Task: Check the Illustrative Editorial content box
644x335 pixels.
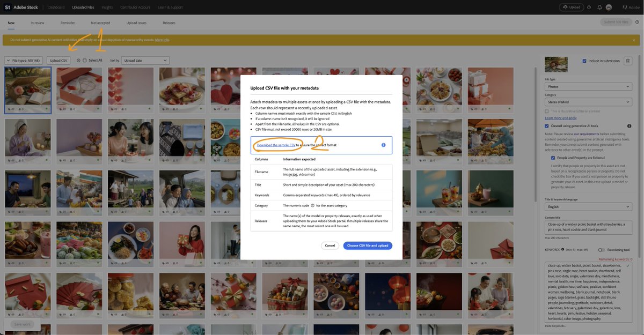Action: (547, 111)
